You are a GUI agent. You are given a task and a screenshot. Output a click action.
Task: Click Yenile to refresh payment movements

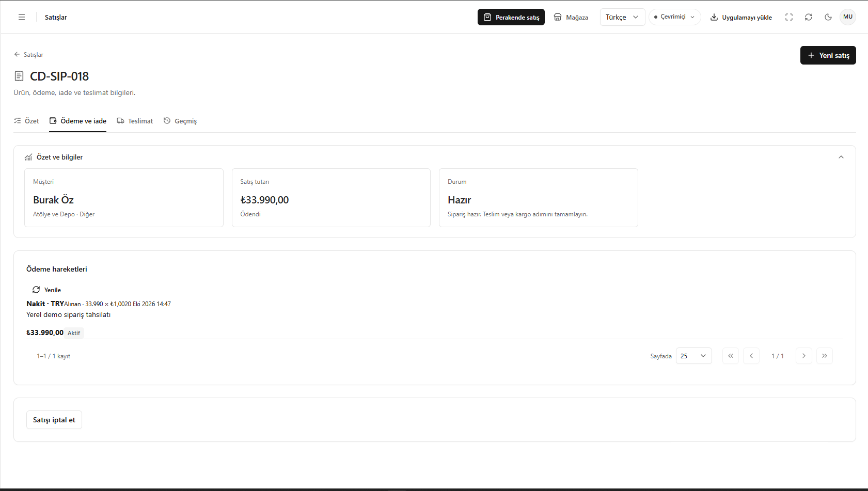pos(46,290)
